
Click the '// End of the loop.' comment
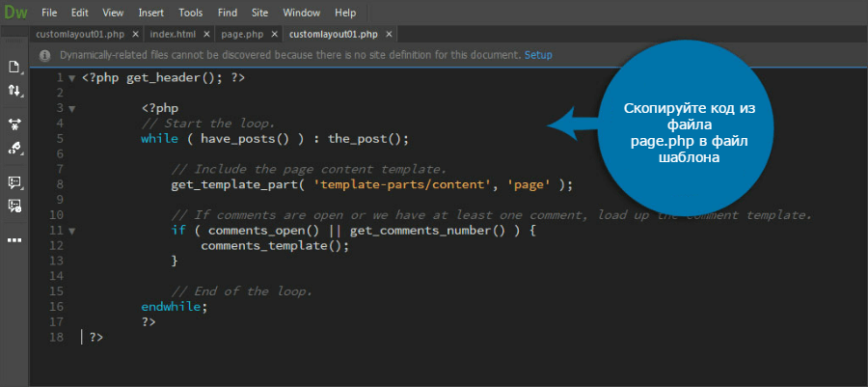242,291
